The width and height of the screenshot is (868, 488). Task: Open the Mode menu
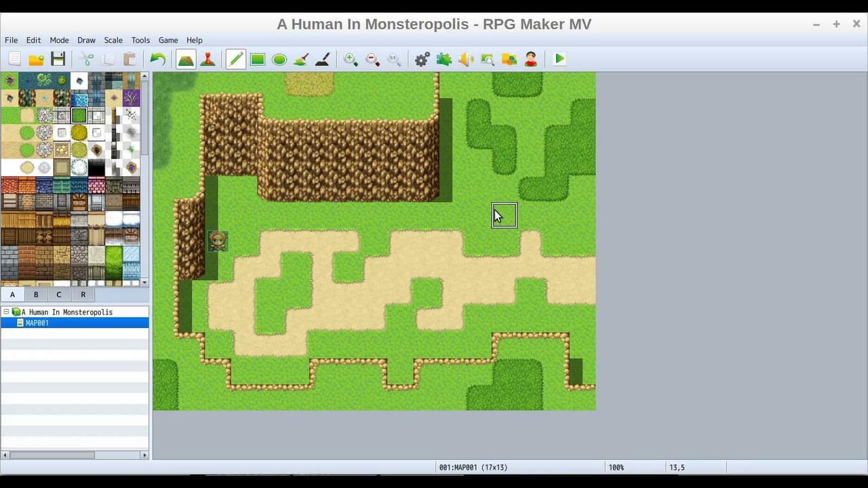59,40
